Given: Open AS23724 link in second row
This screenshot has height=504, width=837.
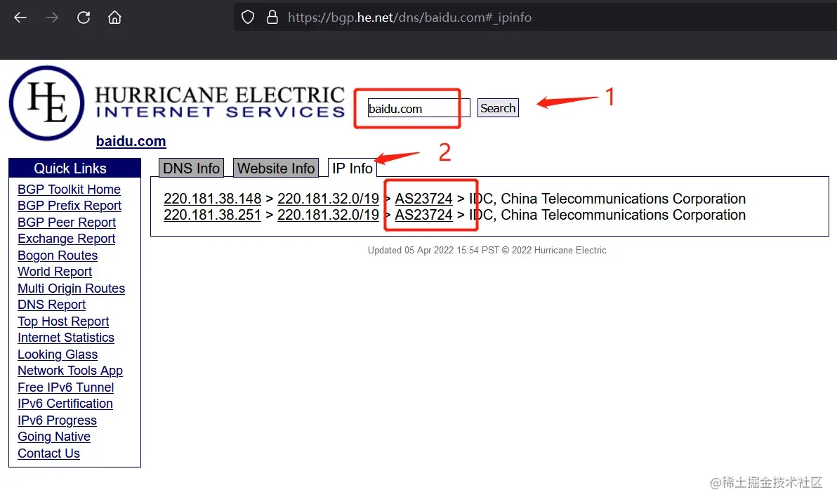Looking at the screenshot, I should coord(424,215).
